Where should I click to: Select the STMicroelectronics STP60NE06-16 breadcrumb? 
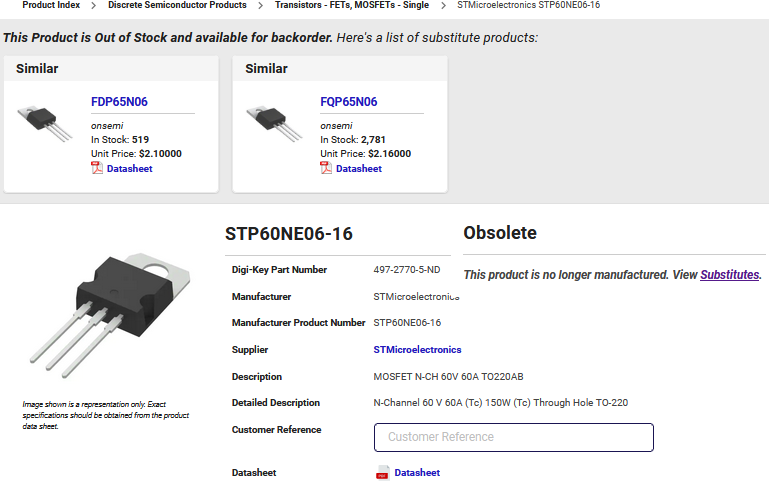tap(528, 5)
